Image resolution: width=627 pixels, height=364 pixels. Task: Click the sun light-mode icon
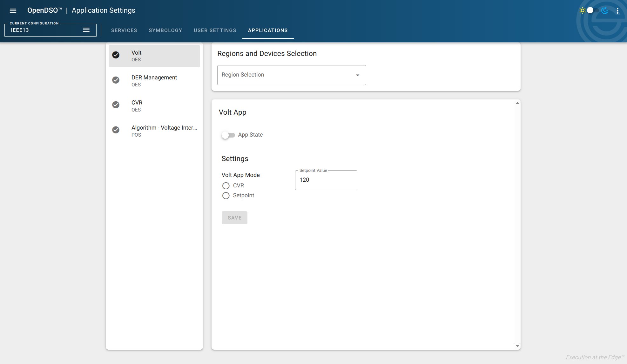pos(582,10)
